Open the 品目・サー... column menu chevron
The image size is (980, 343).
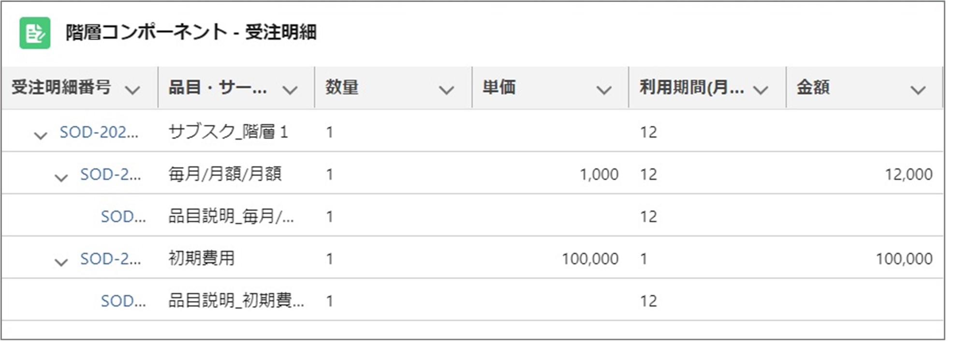(x=290, y=89)
